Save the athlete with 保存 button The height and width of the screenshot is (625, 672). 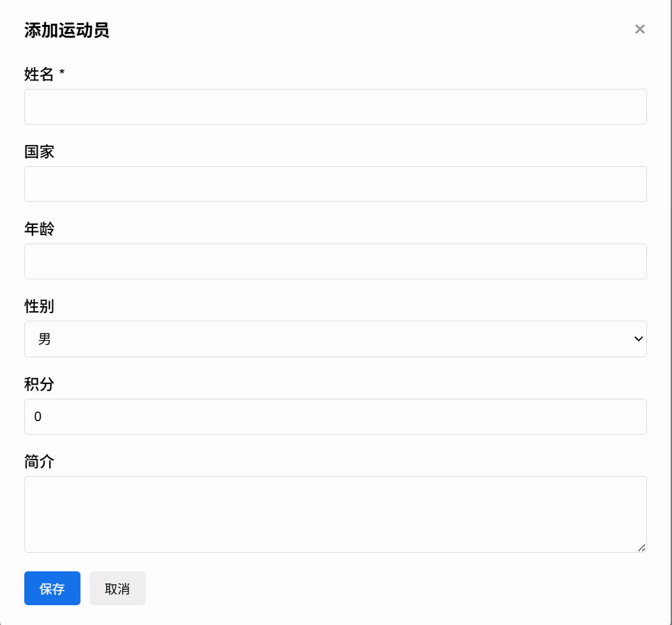[x=52, y=588]
